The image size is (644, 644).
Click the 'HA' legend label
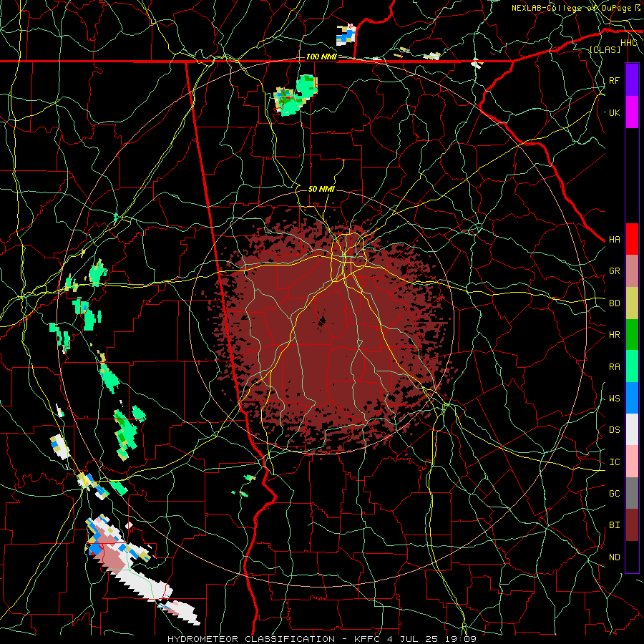click(614, 240)
